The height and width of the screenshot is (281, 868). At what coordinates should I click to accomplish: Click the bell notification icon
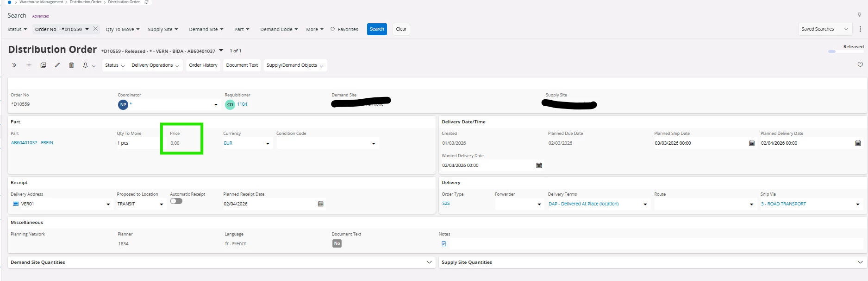[85, 65]
